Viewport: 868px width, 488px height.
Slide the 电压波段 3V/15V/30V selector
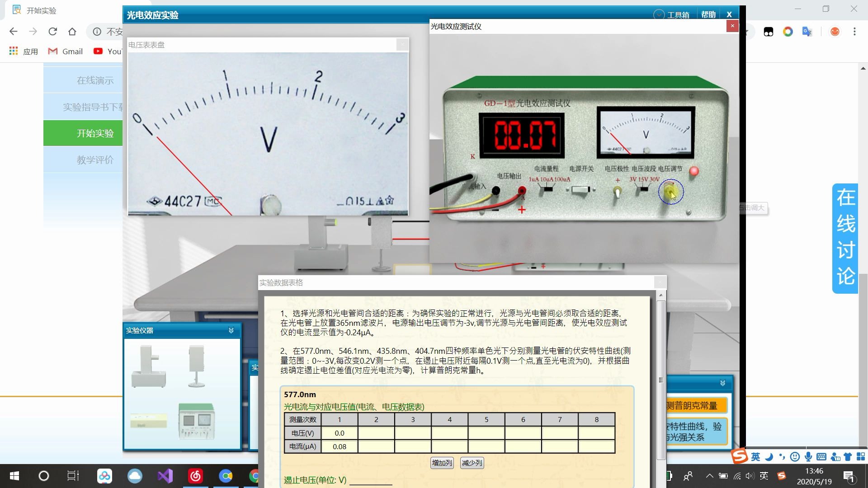644,189
